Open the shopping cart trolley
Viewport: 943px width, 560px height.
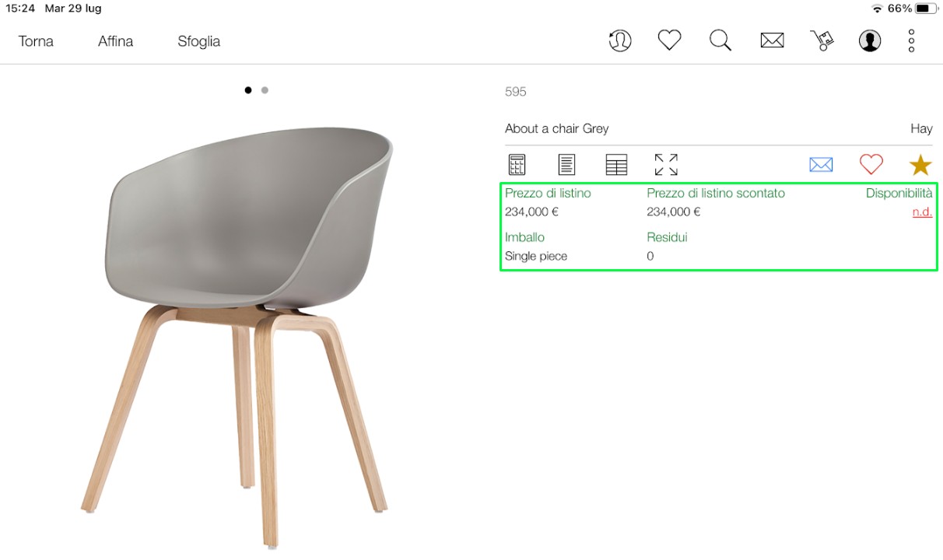[822, 40]
